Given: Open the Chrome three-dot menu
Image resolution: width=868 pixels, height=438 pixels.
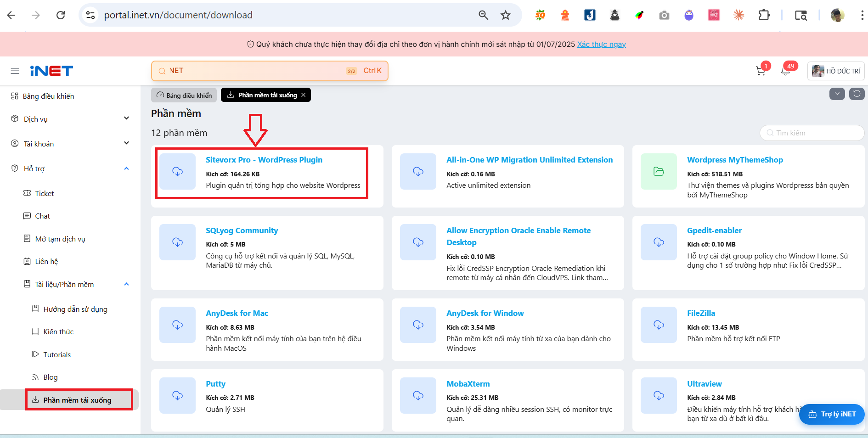Looking at the screenshot, I should click(x=862, y=15).
